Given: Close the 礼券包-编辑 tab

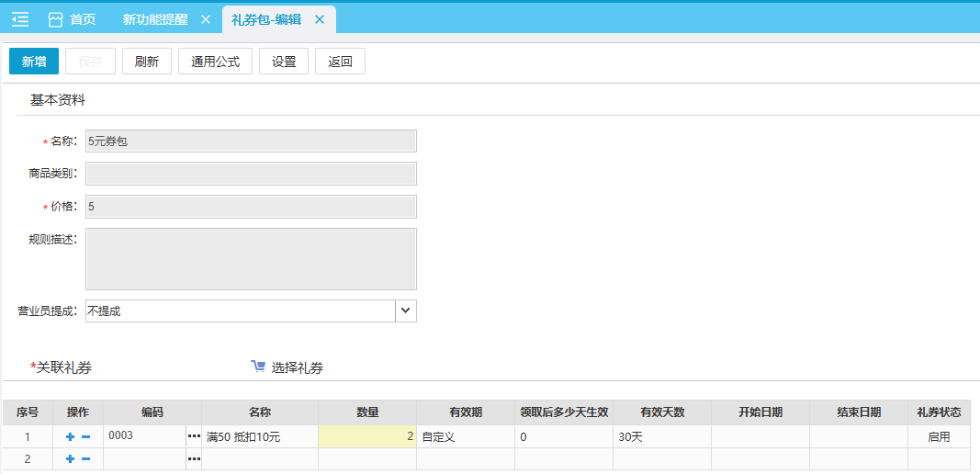Looking at the screenshot, I should point(319,19).
